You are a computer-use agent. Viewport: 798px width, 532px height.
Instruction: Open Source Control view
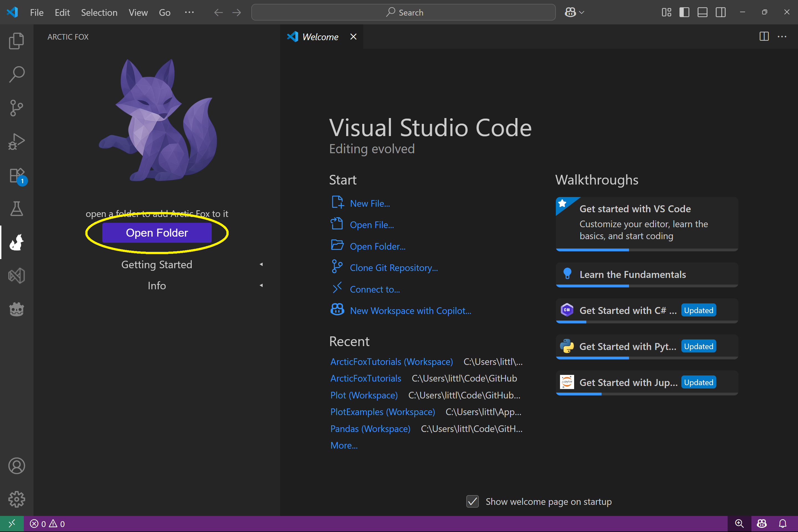(x=16, y=108)
